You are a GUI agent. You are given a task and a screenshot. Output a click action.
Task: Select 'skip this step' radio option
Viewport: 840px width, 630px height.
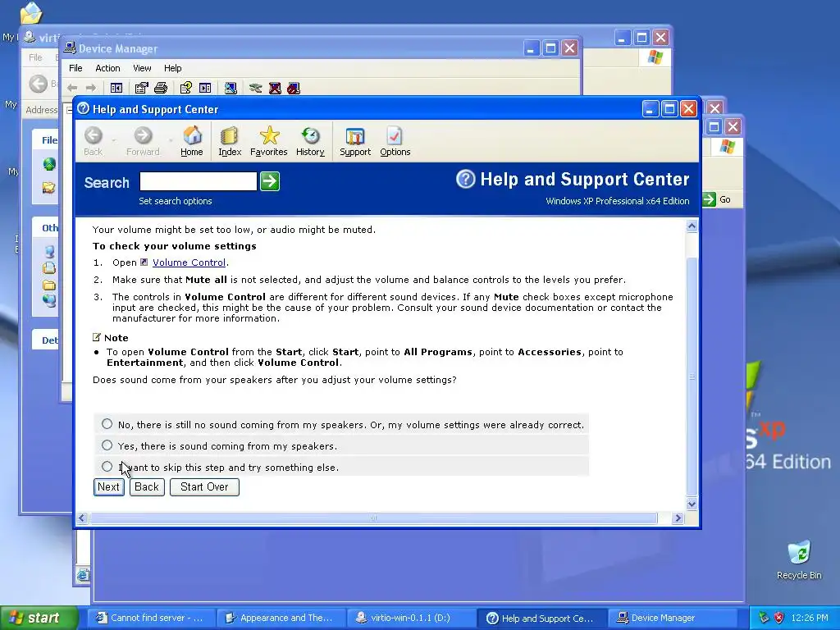click(x=107, y=467)
